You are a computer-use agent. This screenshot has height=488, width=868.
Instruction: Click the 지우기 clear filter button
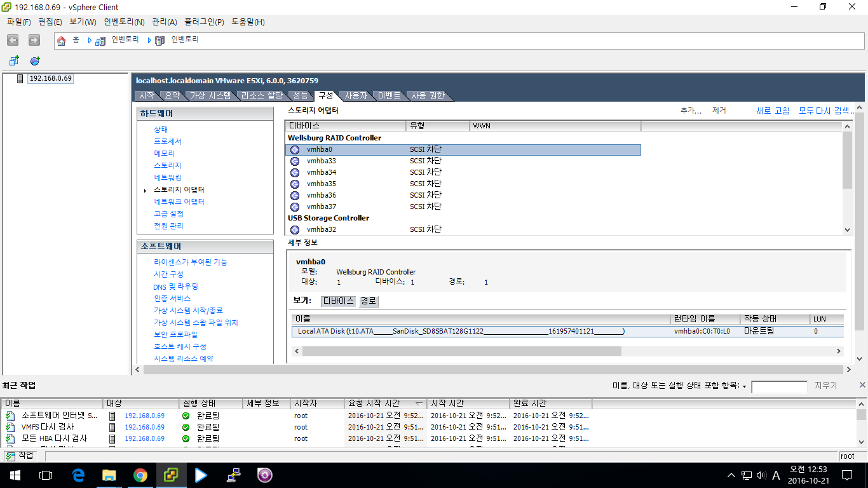(825, 386)
